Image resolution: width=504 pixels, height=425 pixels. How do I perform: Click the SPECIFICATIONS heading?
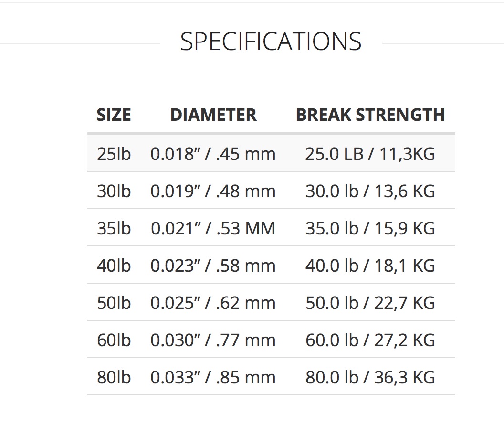point(271,42)
